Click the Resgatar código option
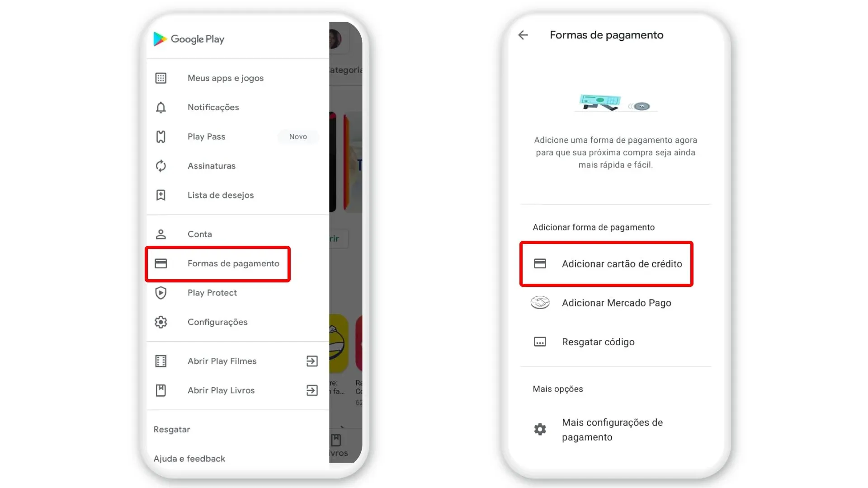Screen dimensions: 868x488 coord(598,342)
